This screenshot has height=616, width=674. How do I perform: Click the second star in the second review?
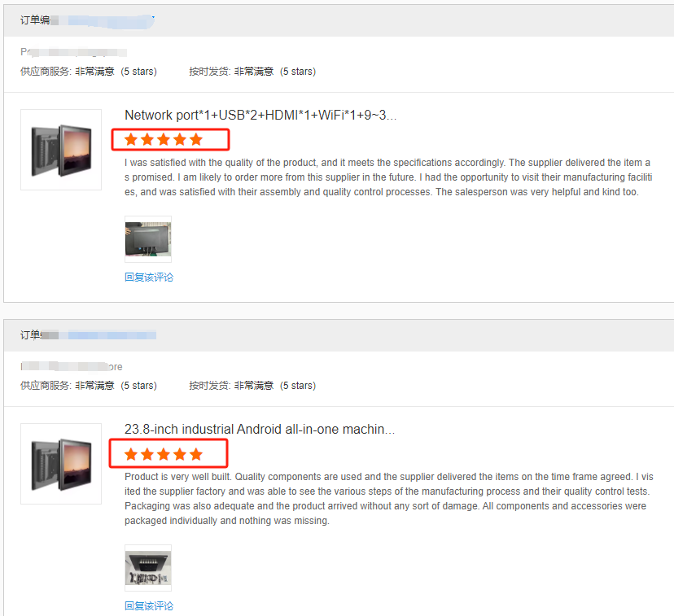click(x=147, y=454)
